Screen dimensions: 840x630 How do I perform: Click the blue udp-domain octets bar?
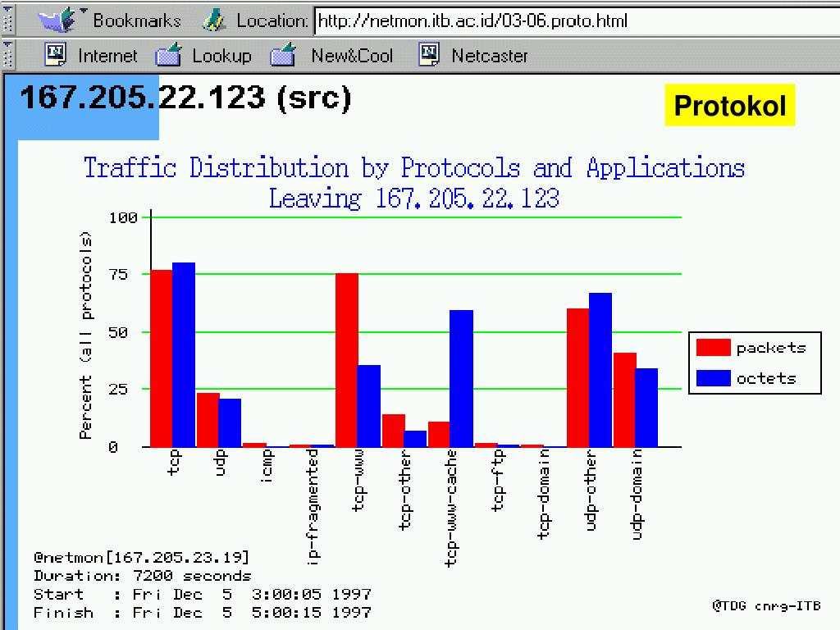pyautogui.click(x=646, y=408)
